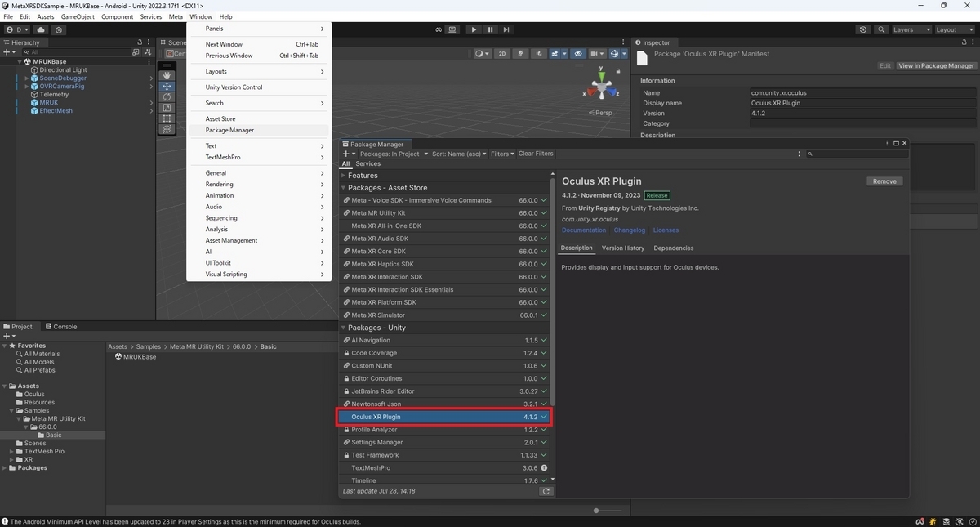
Task: Click Clear Filters in Package Manager
Action: click(536, 154)
